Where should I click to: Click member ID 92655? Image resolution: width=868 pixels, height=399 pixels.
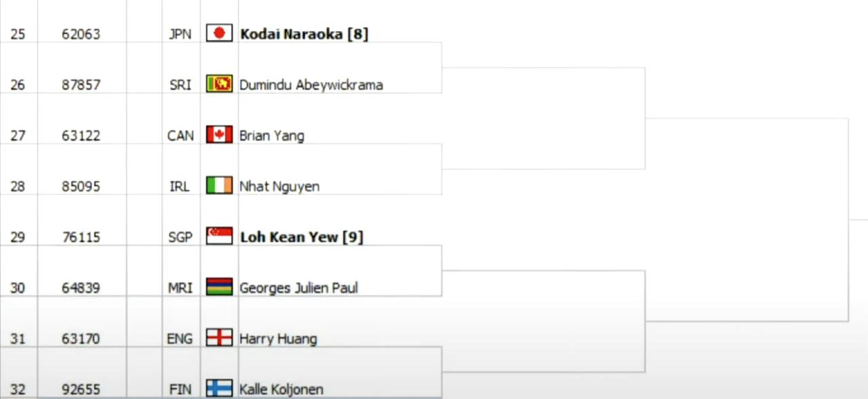81,390
